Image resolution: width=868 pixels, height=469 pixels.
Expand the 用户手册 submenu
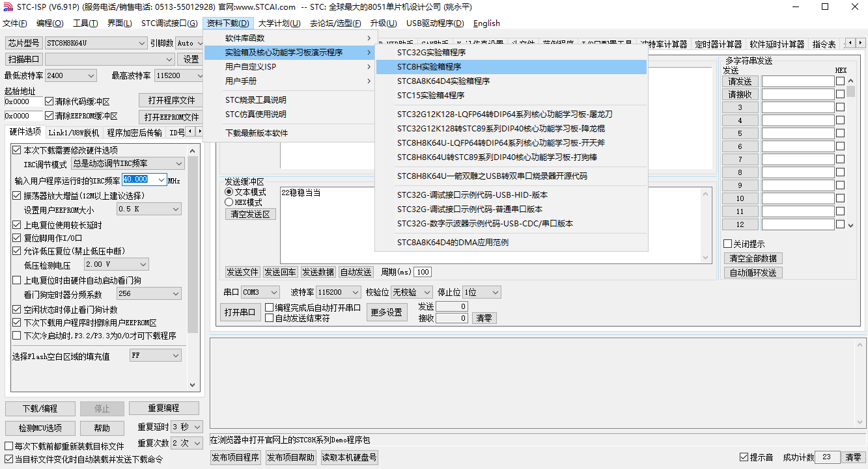(x=289, y=81)
